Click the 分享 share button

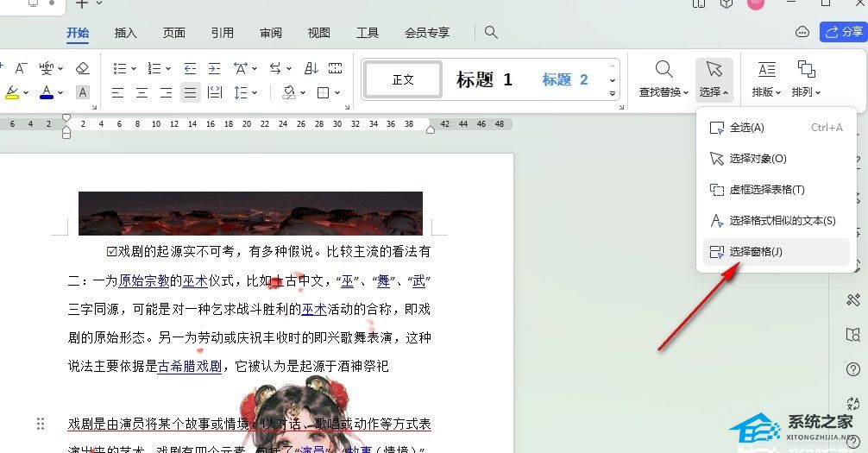tap(843, 32)
